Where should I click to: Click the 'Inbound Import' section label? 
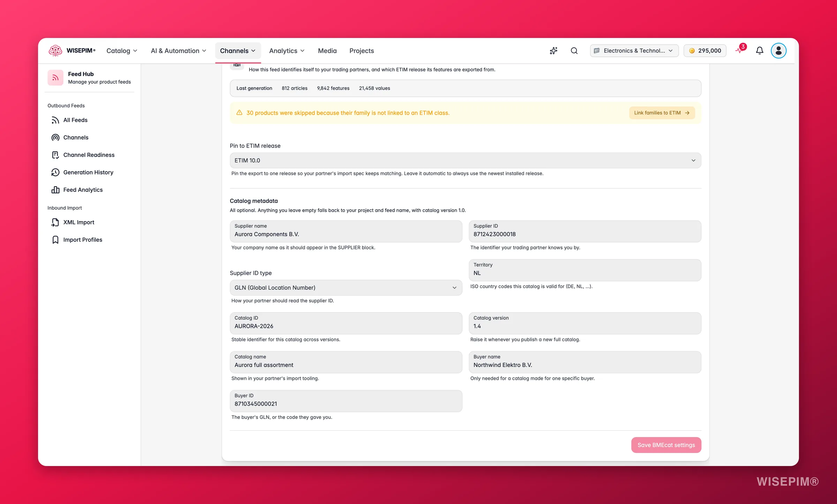(65, 208)
